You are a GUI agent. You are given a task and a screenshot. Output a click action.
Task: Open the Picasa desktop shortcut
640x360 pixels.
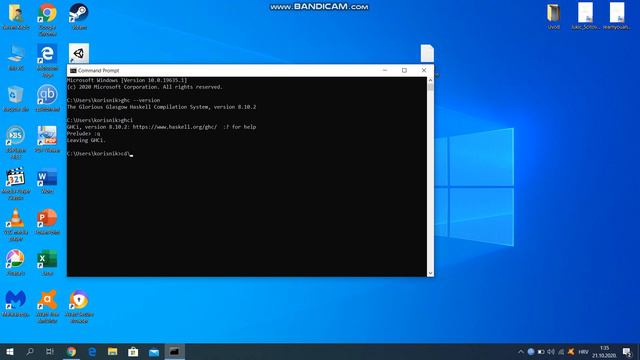tap(16, 262)
